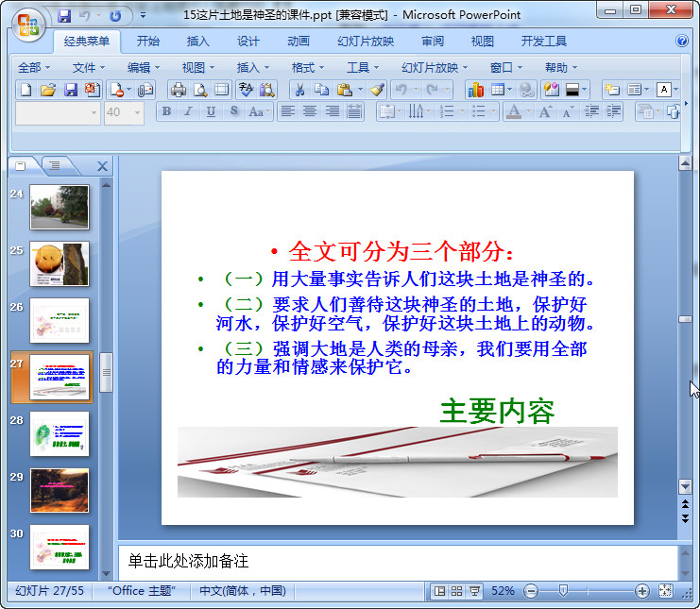Screen dimensions: 700x609
Task: Cut selection with the scissors icon
Action: [x=300, y=90]
